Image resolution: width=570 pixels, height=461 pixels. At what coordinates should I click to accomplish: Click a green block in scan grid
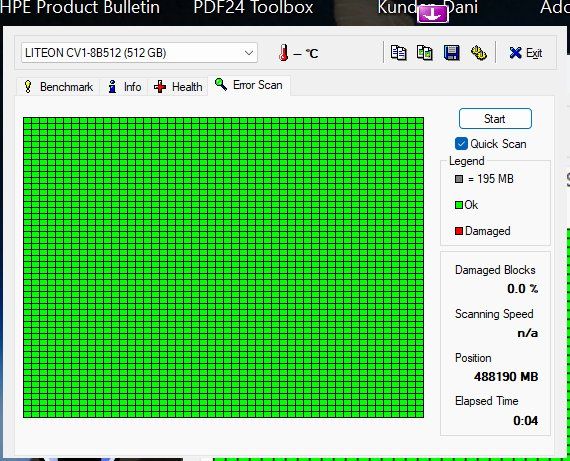coord(224,267)
